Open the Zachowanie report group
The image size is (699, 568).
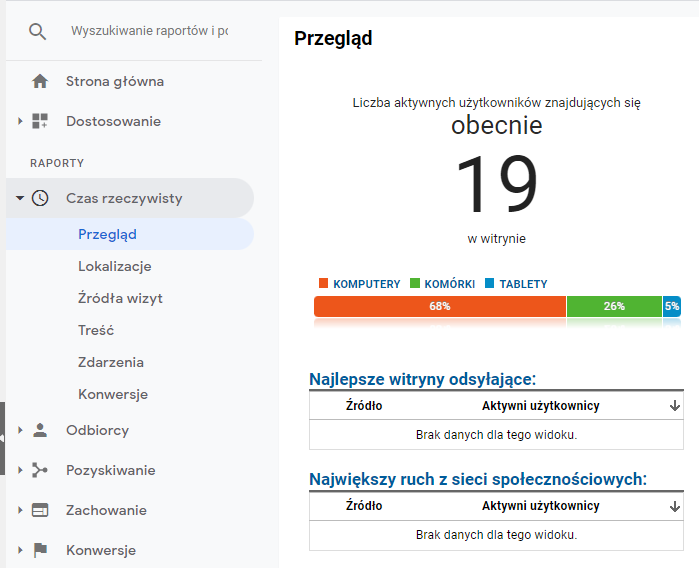[x=106, y=510]
